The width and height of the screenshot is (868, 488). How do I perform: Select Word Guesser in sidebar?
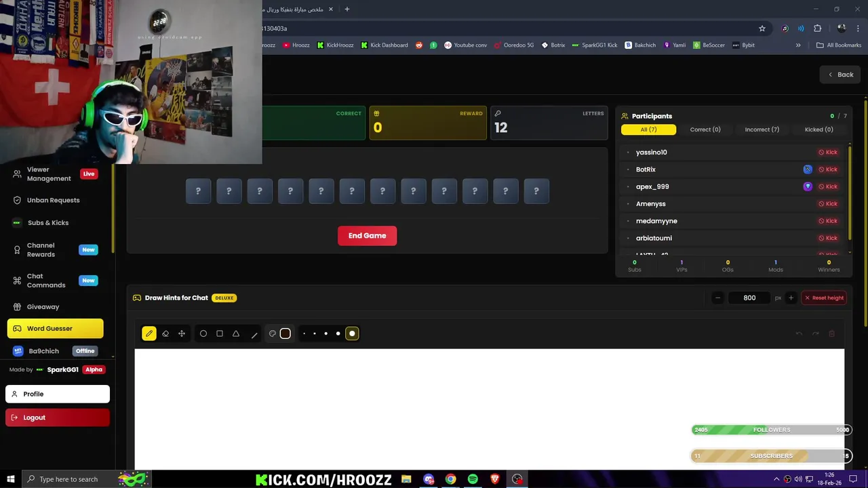(56, 329)
